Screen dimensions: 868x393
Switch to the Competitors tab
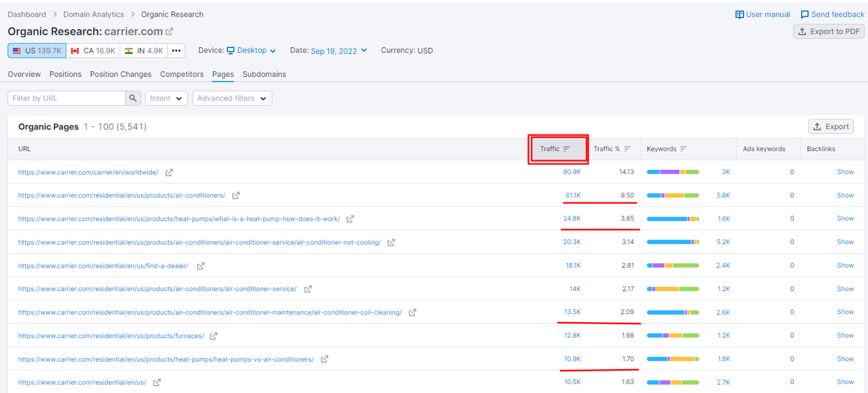click(182, 74)
